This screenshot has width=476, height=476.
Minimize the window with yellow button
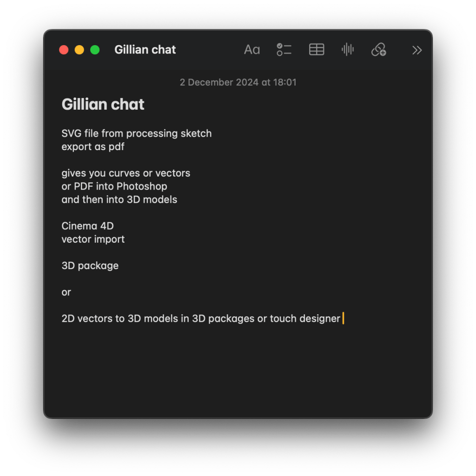point(79,50)
